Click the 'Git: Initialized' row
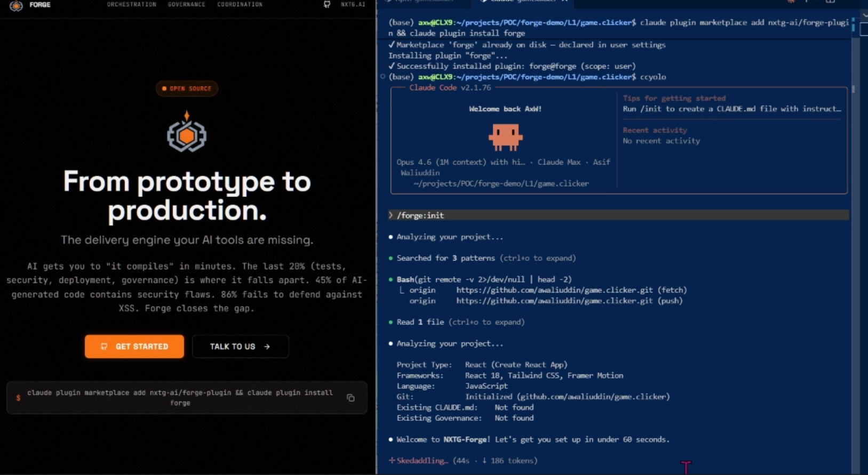 pos(533,397)
